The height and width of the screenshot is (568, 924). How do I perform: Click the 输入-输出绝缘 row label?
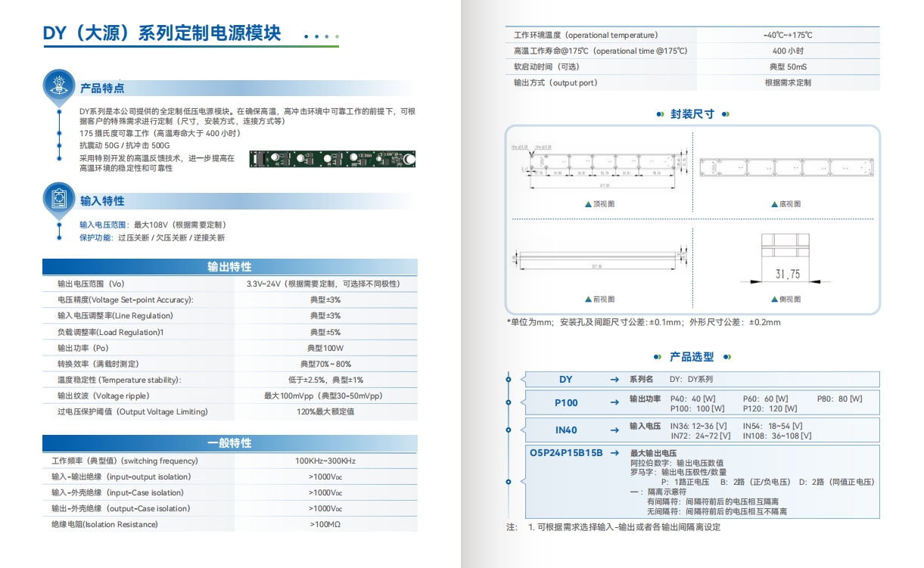coord(121,476)
